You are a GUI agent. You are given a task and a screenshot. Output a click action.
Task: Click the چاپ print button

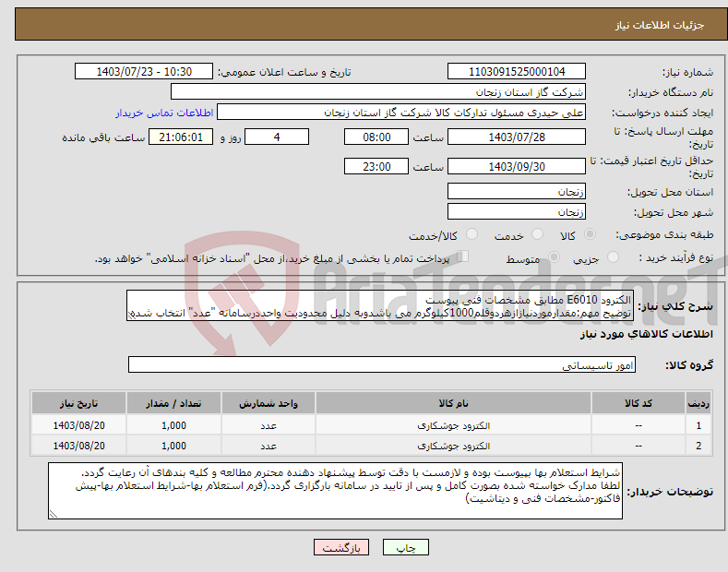click(405, 548)
